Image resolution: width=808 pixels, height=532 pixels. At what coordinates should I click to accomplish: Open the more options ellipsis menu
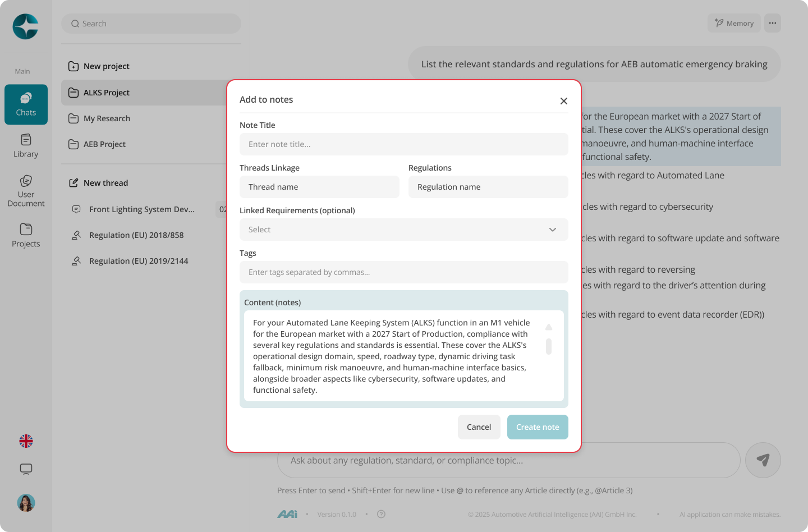[x=773, y=23]
